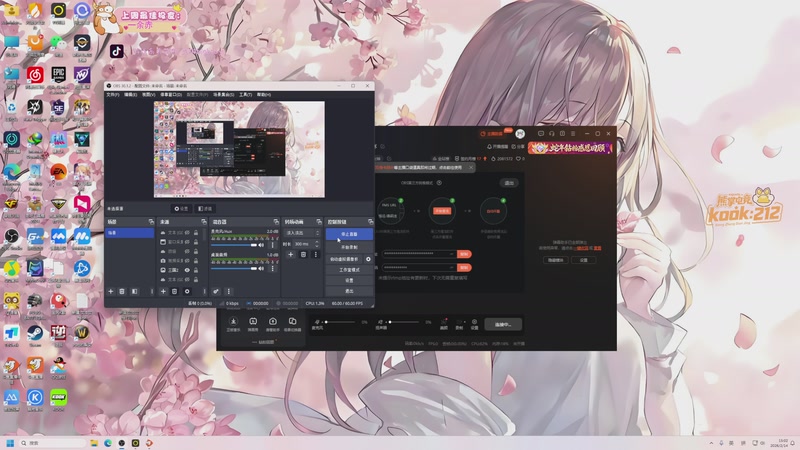800x450 pixels.
Task: Open the TikTok shortcut on the desktop
Action: pyautogui.click(x=116, y=51)
